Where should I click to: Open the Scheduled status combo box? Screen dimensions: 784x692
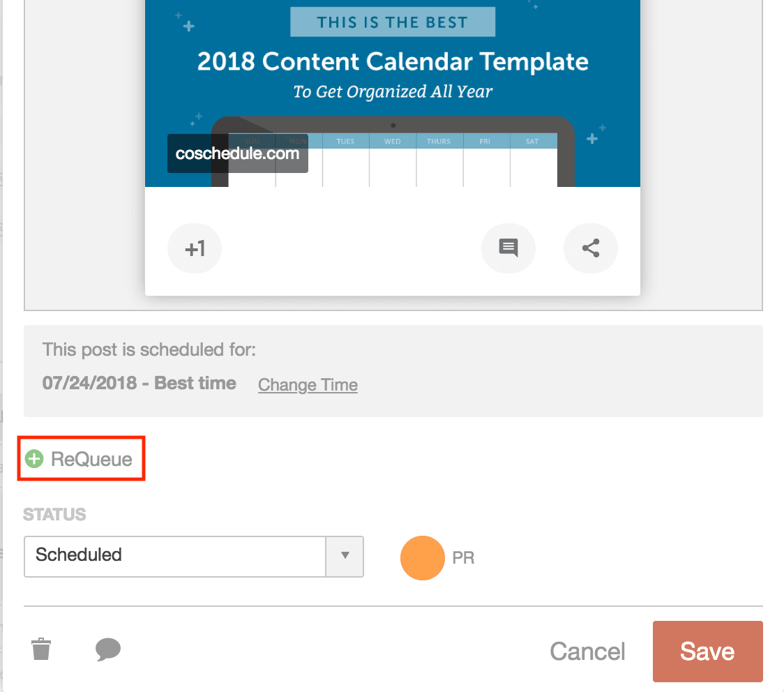tap(193, 556)
